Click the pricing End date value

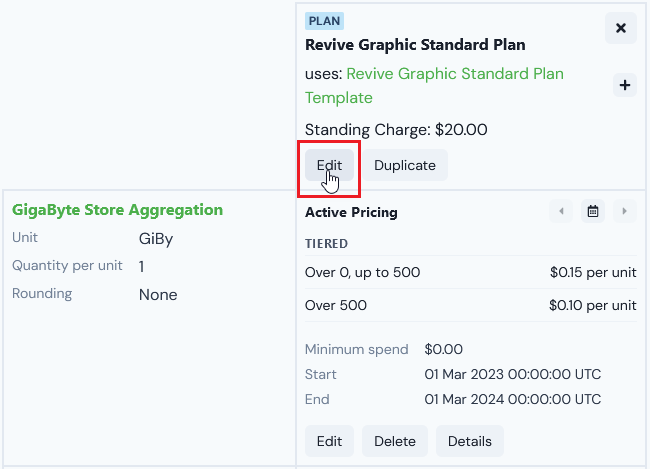[512, 399]
